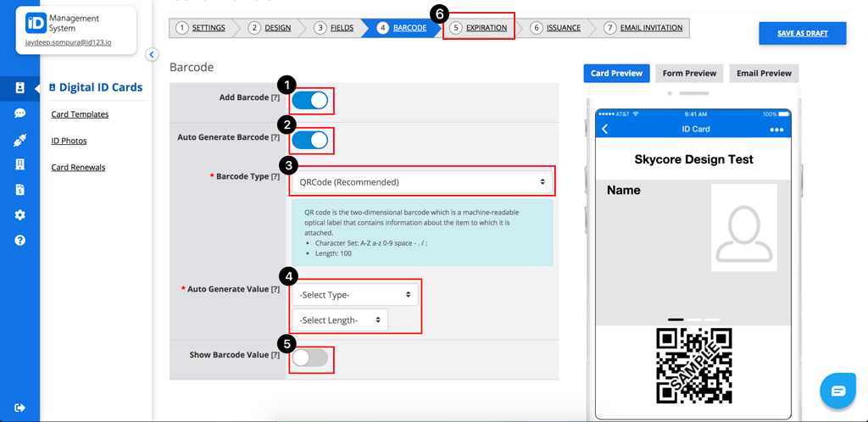This screenshot has height=422, width=868.
Task: Click the QR code description info box
Action: tap(422, 233)
